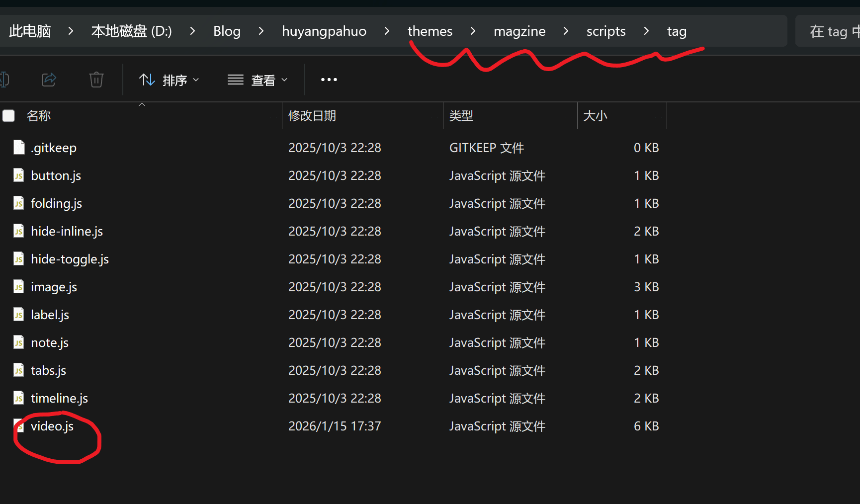Open the 查看 view dropdown

(258, 80)
